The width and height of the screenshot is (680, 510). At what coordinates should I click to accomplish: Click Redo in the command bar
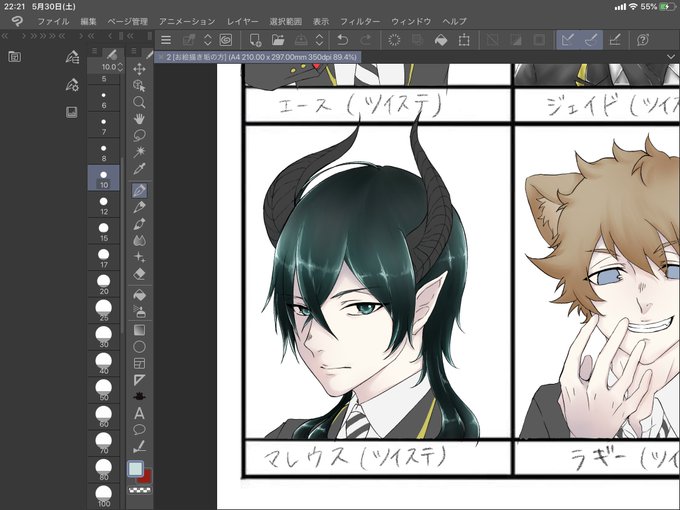pos(366,40)
